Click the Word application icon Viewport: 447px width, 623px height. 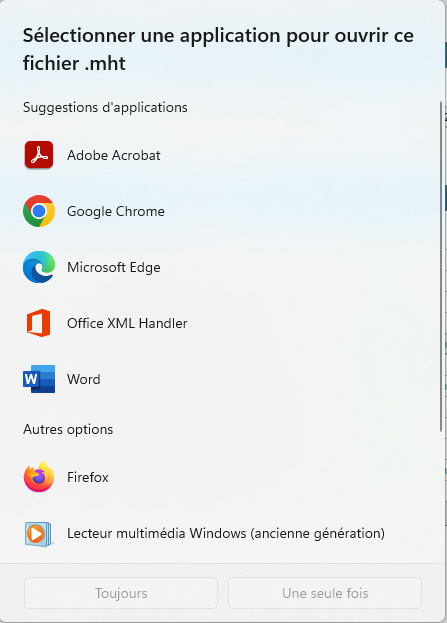click(x=39, y=379)
